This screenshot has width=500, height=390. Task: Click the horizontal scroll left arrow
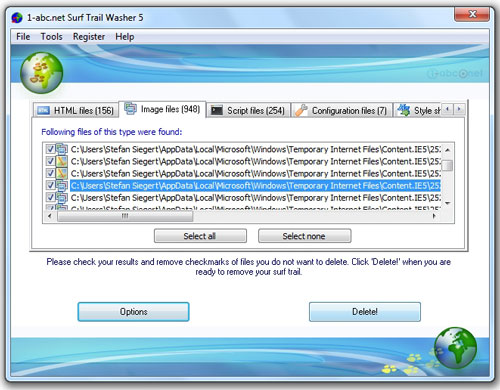tap(50, 216)
